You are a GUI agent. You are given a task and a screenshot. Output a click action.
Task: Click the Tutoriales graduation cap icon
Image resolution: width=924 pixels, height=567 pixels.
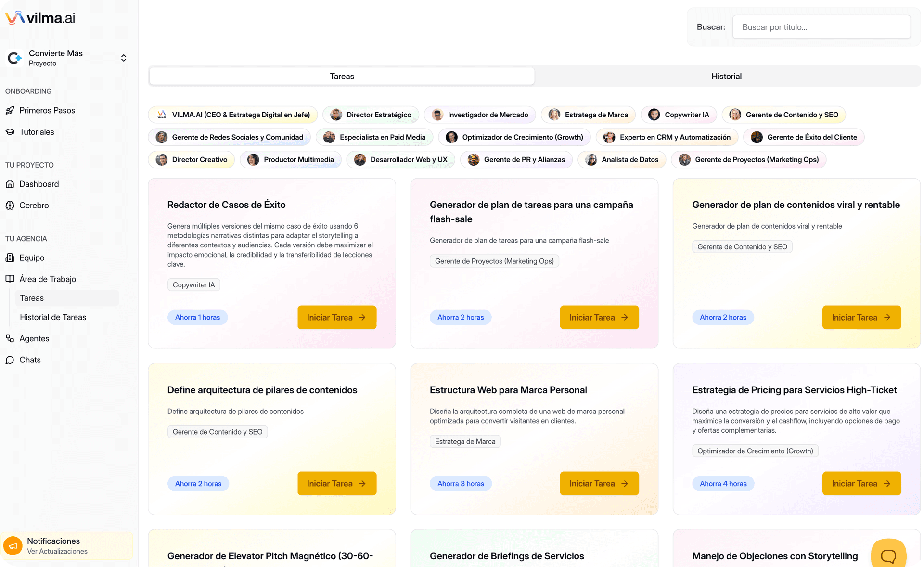pos(10,132)
